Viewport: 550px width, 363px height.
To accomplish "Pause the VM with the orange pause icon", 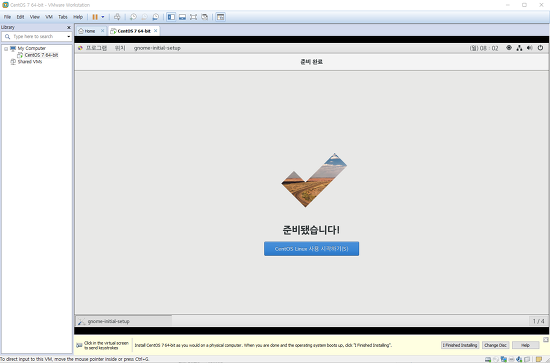I will tap(95, 17).
